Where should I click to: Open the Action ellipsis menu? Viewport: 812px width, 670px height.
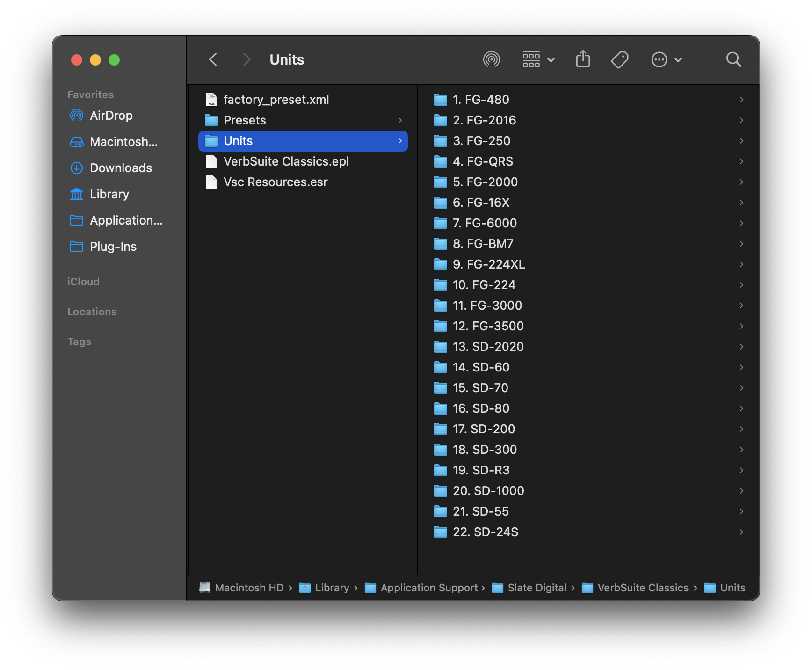click(667, 60)
